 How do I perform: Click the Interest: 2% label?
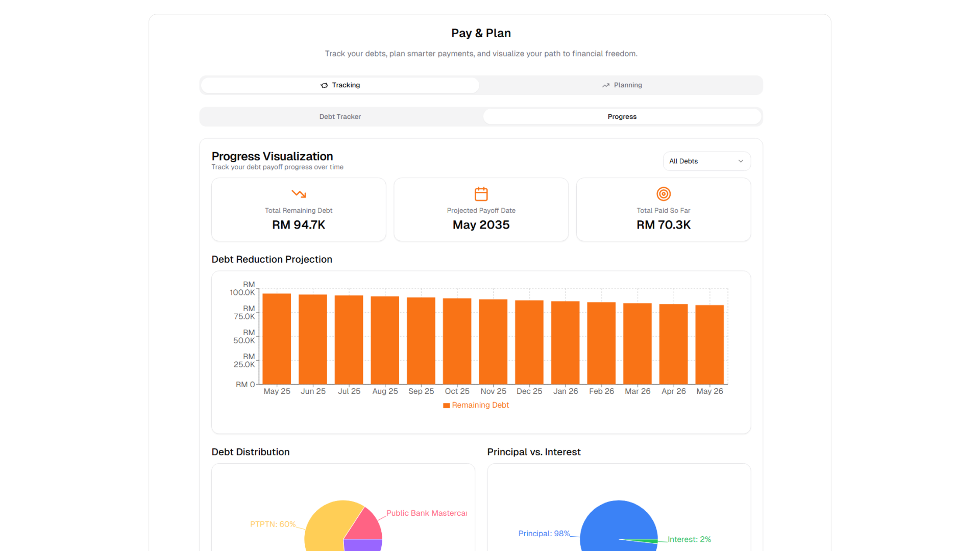689,539
